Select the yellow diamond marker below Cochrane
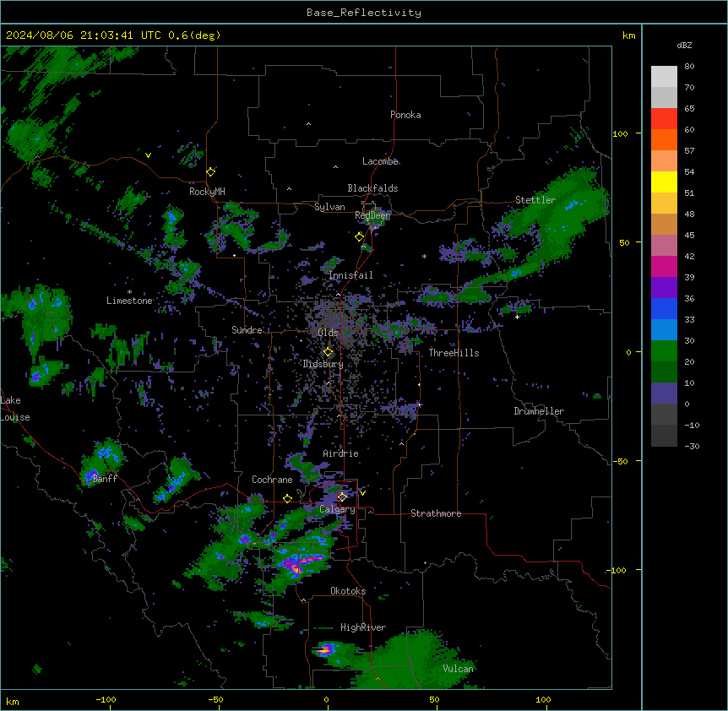The image size is (728, 711). tap(287, 498)
